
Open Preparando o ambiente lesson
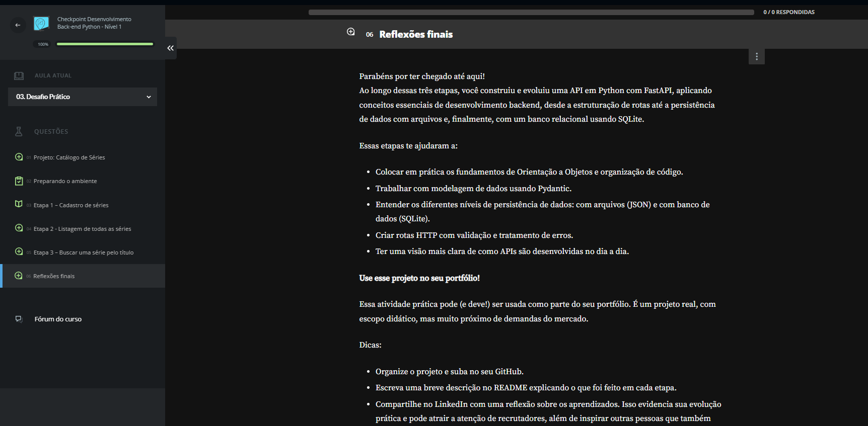tap(65, 181)
